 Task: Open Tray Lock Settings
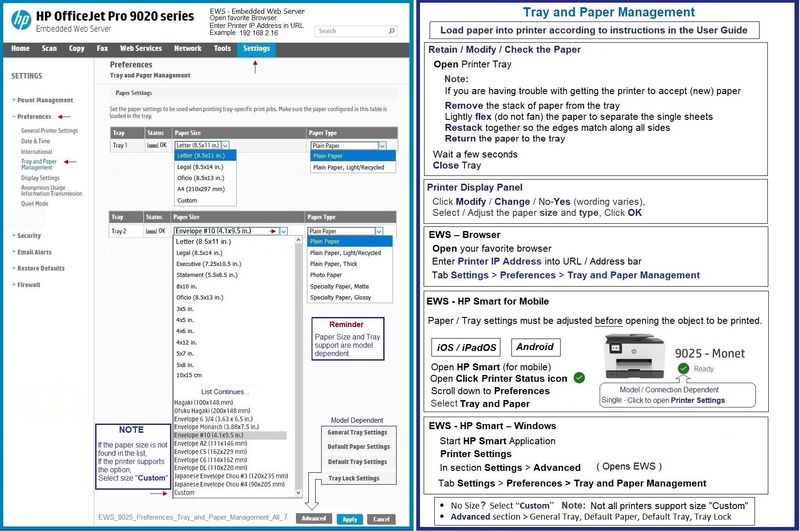click(354, 478)
